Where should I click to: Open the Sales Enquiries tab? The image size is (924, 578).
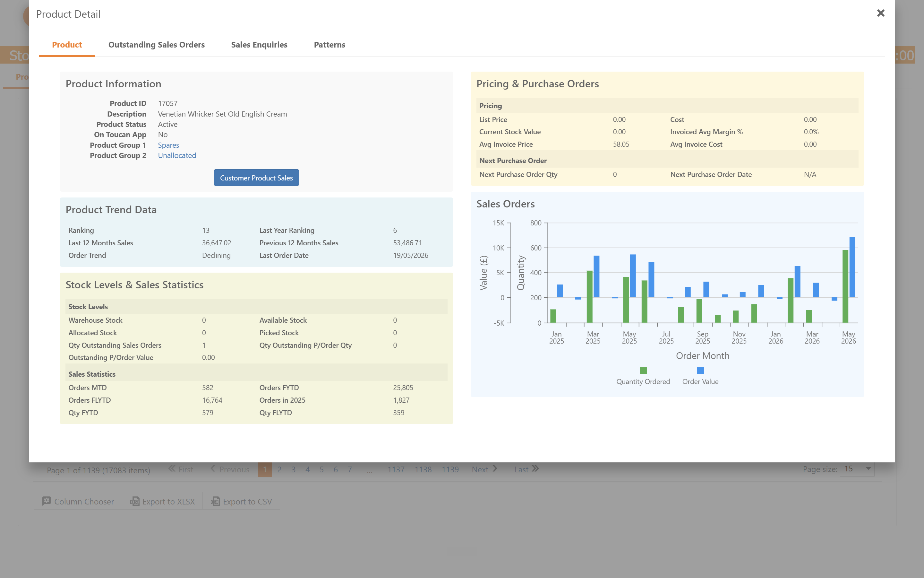click(x=259, y=45)
